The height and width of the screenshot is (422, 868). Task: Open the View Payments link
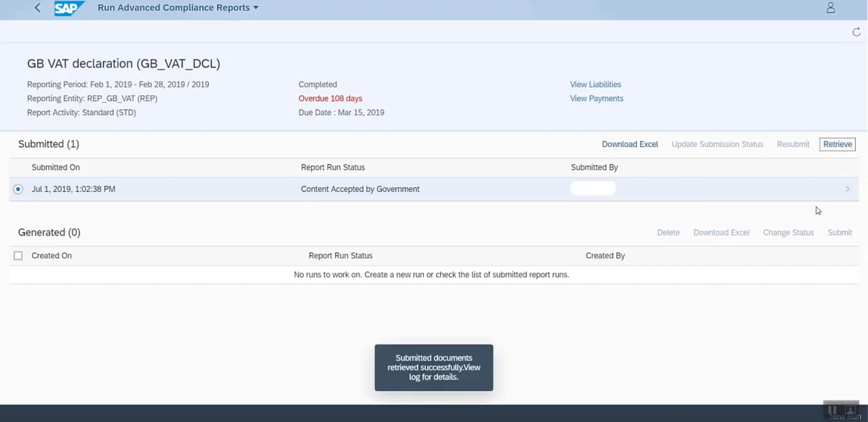point(596,99)
